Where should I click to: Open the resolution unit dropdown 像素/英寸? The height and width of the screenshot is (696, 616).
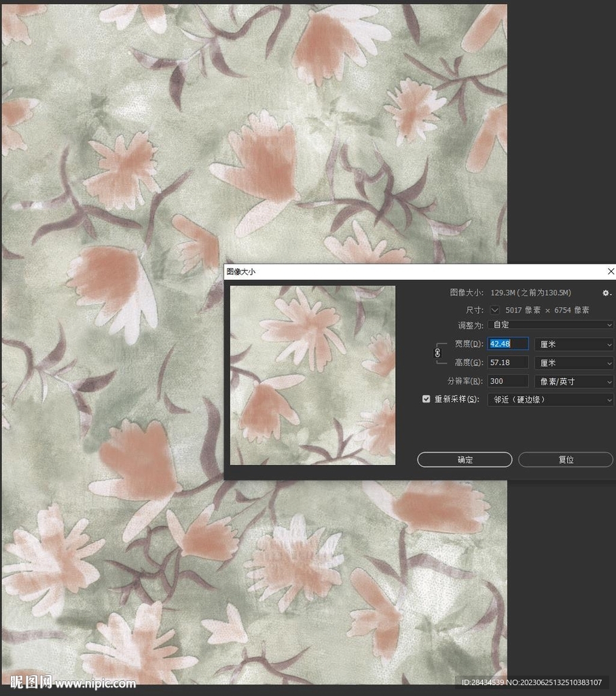tap(574, 381)
